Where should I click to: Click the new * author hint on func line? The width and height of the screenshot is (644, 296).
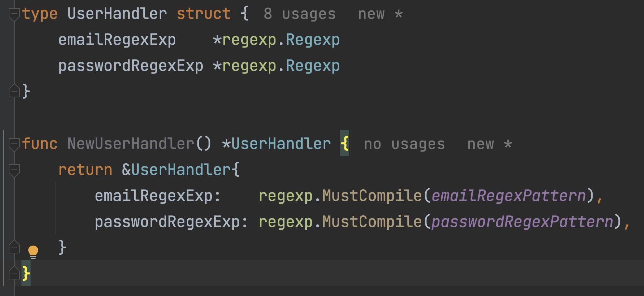(490, 144)
